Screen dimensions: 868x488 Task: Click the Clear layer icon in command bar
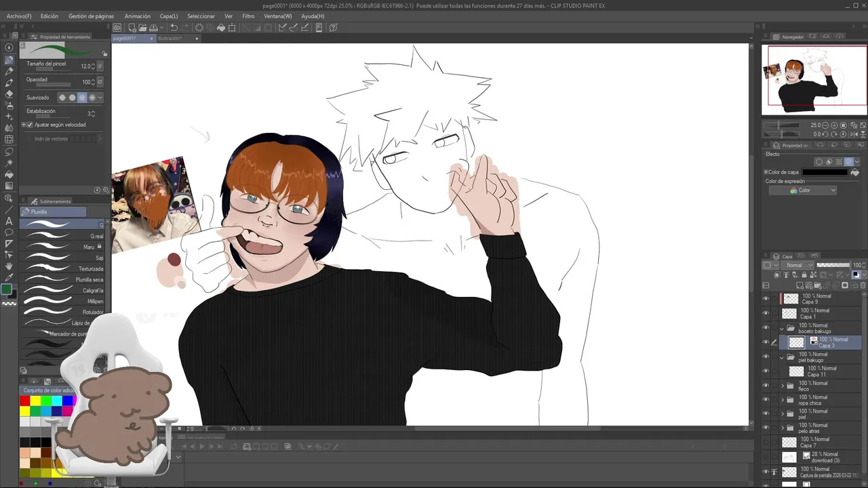pos(199,28)
